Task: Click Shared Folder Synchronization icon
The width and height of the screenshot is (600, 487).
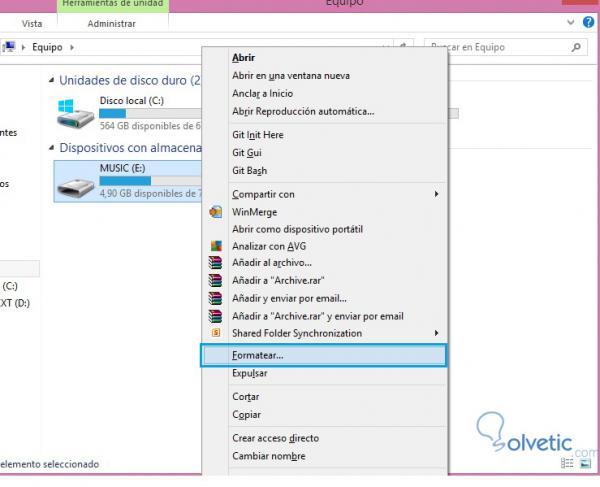Action: 216,333
